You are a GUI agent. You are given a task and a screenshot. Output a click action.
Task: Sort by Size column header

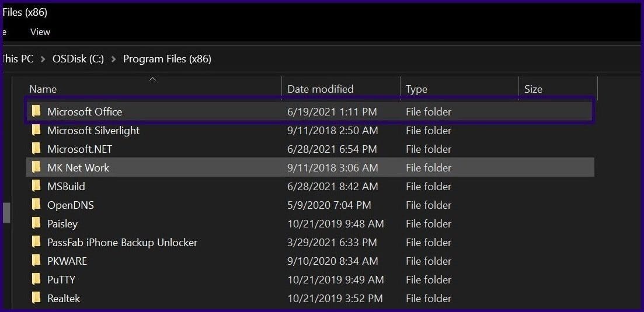pyautogui.click(x=533, y=89)
